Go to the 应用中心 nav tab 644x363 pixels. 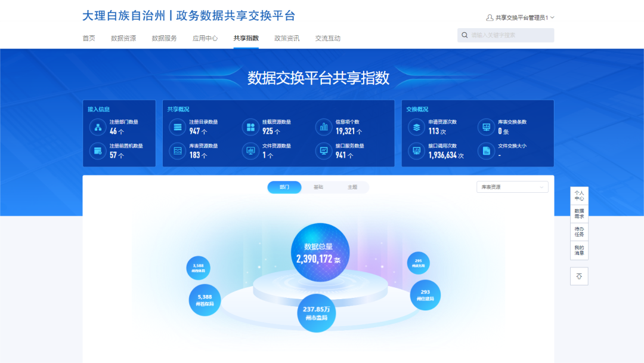205,38
